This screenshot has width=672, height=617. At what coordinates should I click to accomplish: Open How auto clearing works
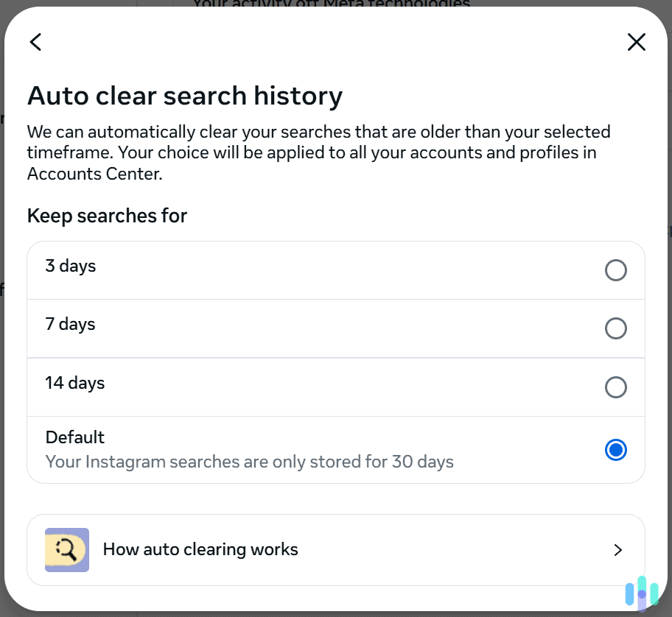200,549
